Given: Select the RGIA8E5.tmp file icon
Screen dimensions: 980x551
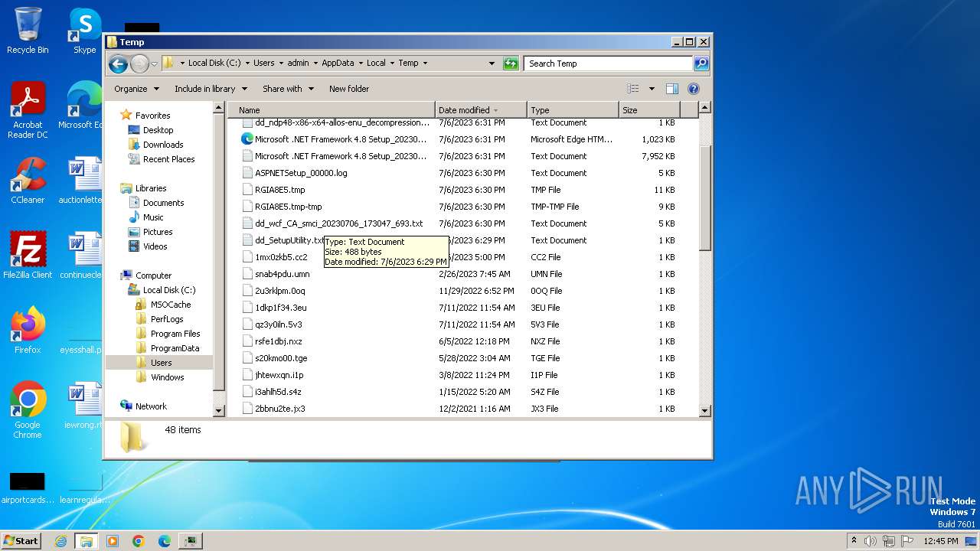Looking at the screenshot, I should pos(247,190).
